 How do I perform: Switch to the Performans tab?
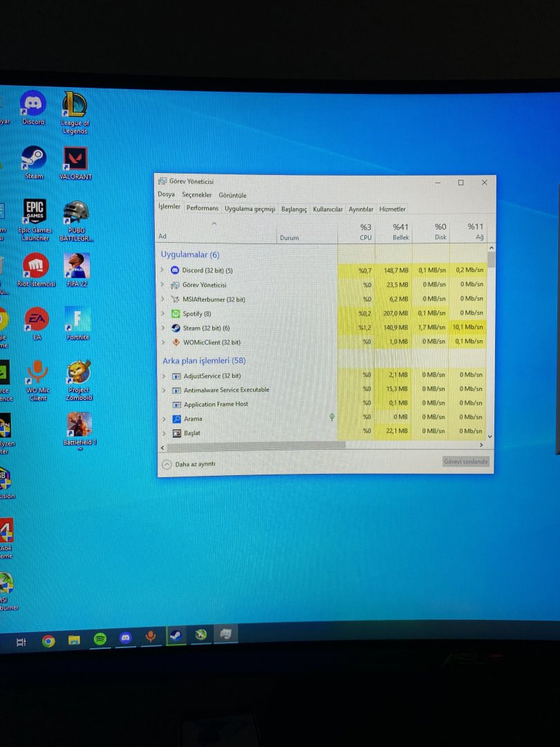click(x=203, y=208)
